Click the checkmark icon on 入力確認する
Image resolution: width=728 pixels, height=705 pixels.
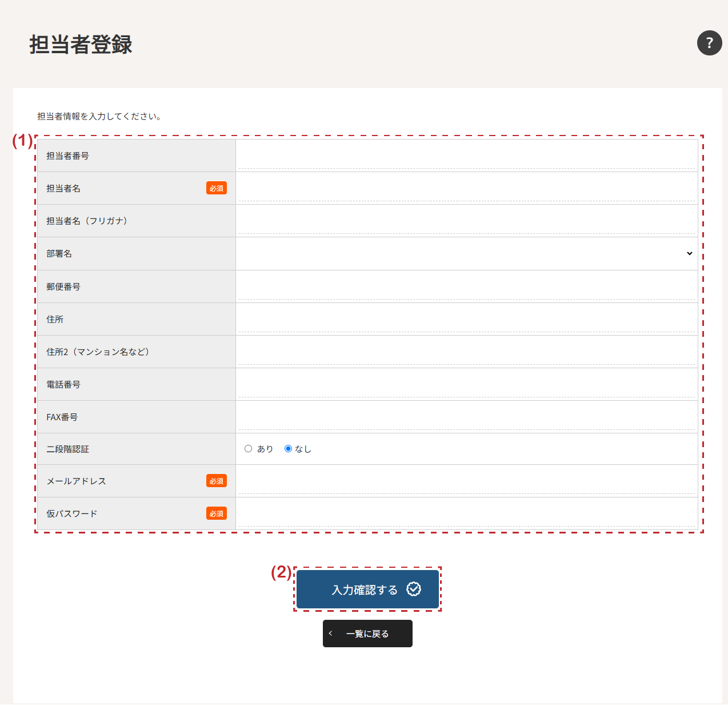[413, 589]
